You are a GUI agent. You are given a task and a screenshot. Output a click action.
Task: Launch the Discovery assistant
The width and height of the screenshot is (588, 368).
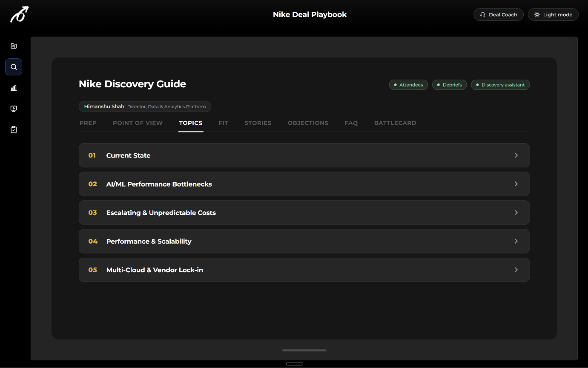pyautogui.click(x=500, y=85)
